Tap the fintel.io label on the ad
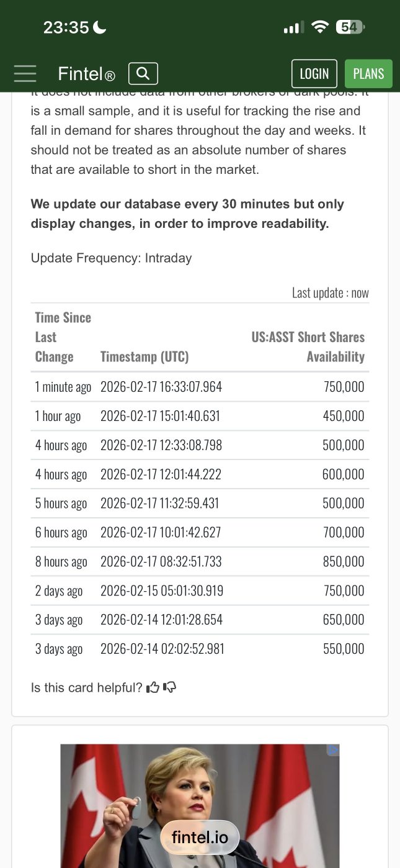Image resolution: width=400 pixels, height=868 pixels. coord(200,838)
